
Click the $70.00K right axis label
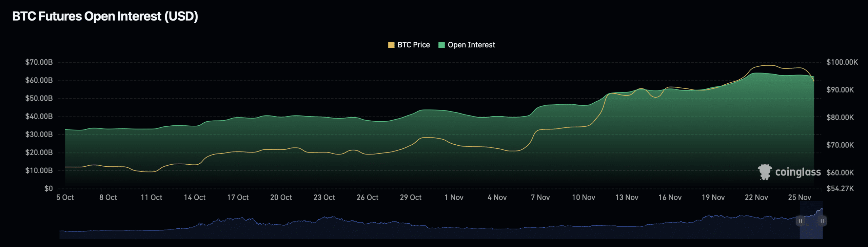click(x=840, y=145)
